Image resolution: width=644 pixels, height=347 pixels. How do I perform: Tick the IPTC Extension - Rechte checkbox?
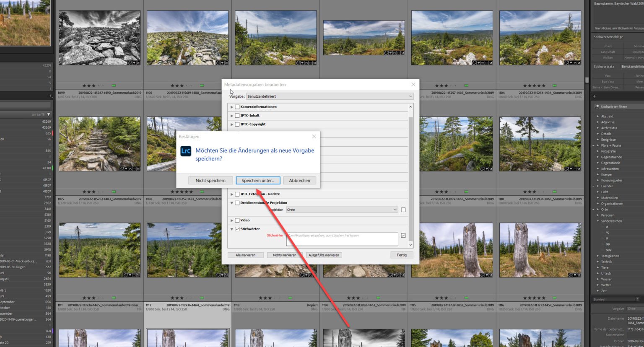tap(237, 194)
